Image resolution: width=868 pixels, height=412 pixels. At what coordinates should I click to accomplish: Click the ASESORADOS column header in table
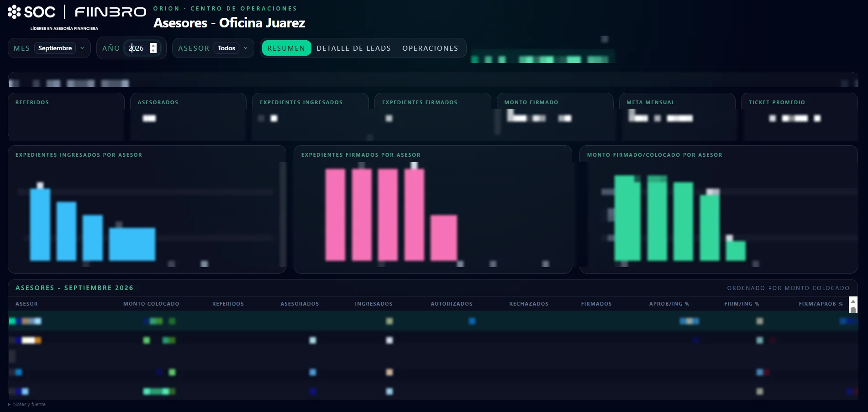coord(300,304)
